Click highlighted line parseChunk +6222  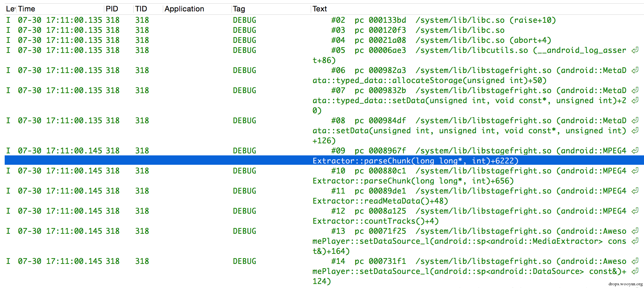(x=324, y=160)
